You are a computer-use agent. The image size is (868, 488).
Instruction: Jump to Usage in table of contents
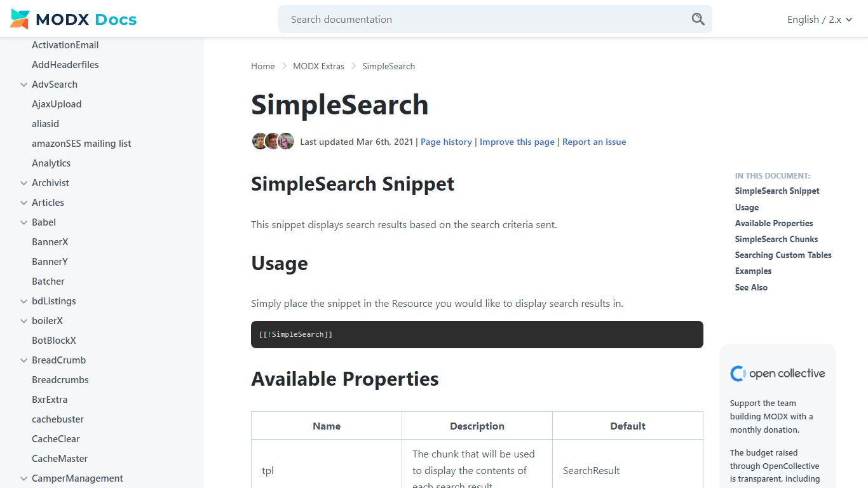tap(747, 208)
